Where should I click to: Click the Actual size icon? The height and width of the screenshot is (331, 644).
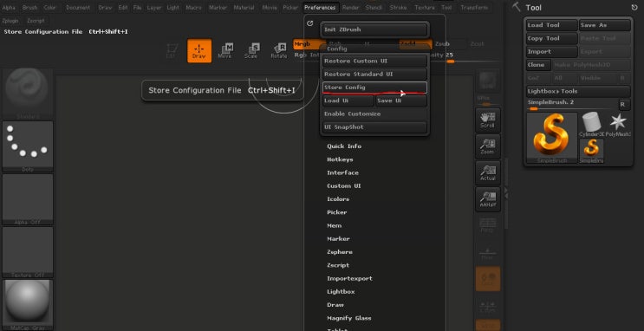point(487,173)
